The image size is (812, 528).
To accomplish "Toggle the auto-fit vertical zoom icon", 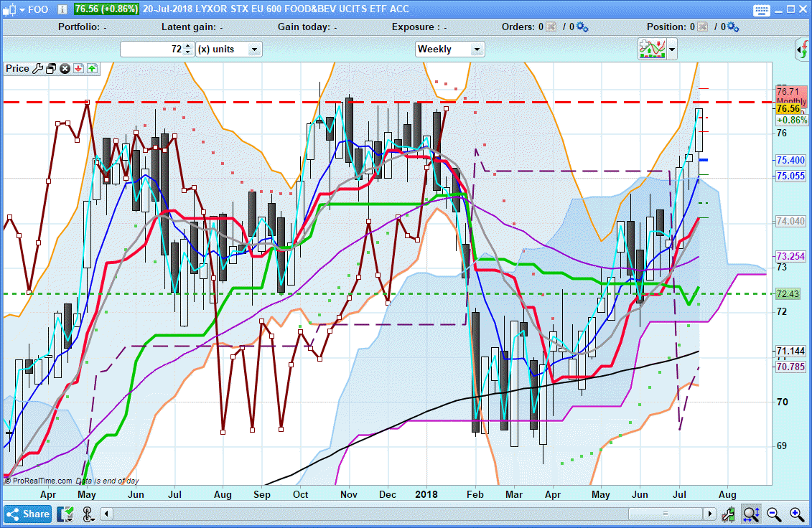I will [751, 514].
